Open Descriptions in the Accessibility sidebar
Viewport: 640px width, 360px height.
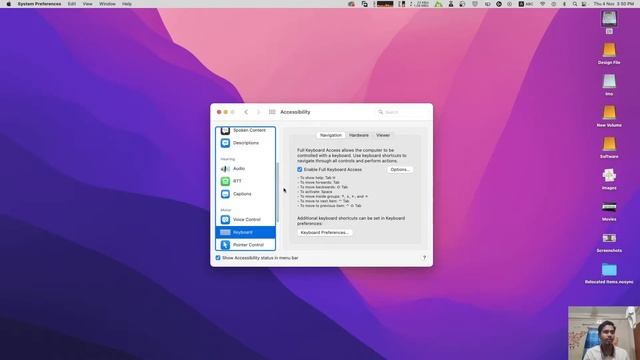click(245, 143)
